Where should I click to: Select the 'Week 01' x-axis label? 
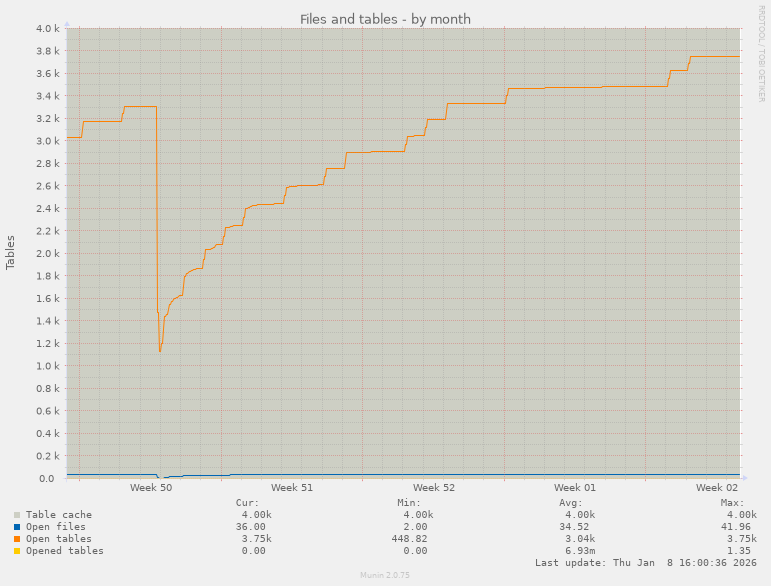pyautogui.click(x=576, y=488)
